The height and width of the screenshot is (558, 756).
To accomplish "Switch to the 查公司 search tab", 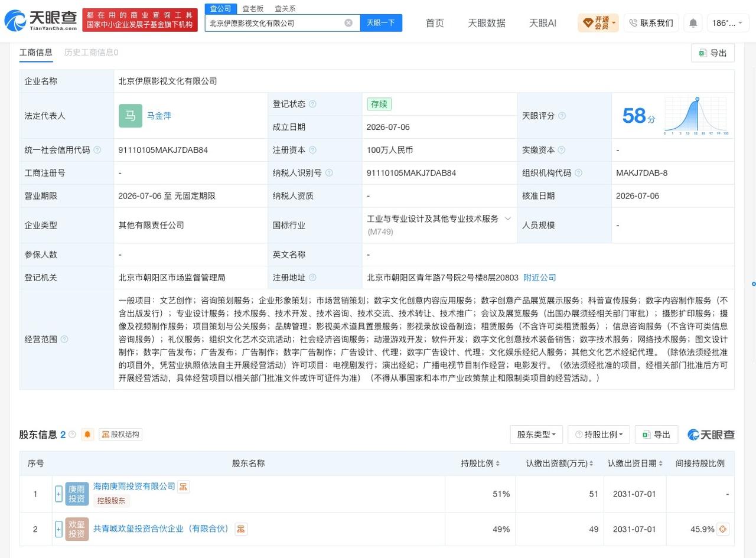I will [x=220, y=8].
